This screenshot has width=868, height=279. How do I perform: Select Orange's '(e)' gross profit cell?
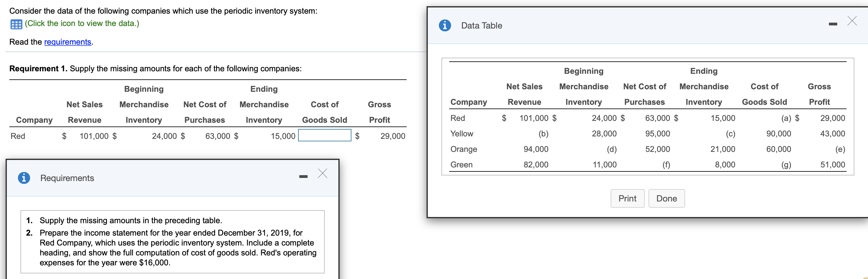click(x=840, y=149)
